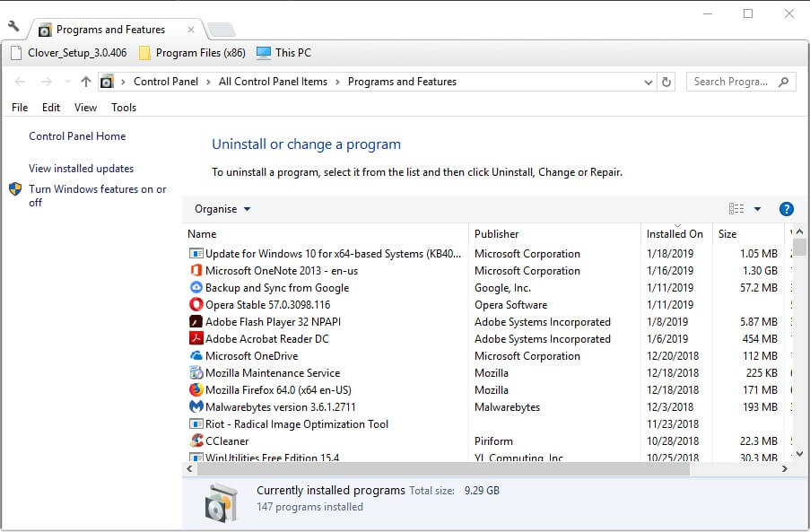Select Malwarebytes version 3.6.1.2711 name text
The image size is (810, 532).
[x=281, y=407]
